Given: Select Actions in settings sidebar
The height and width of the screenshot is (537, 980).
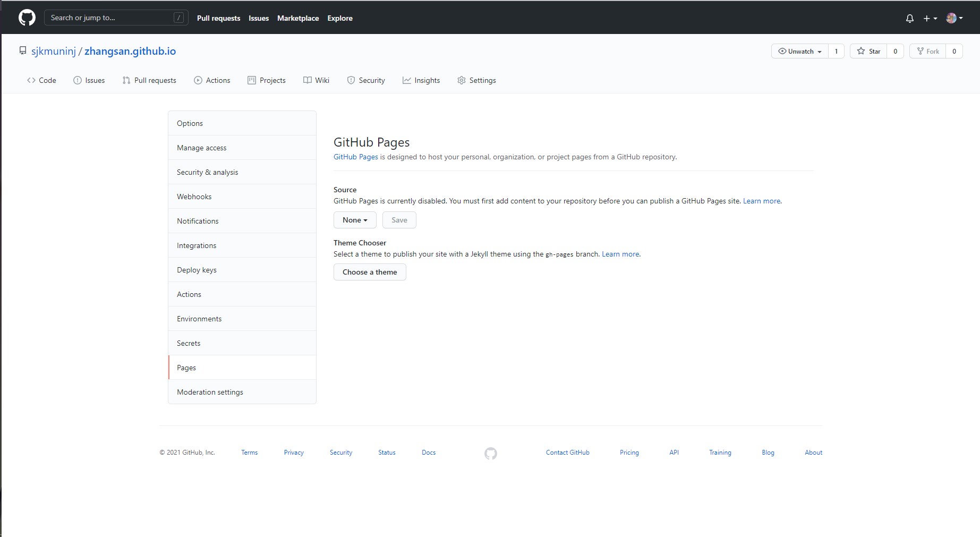Looking at the screenshot, I should (242, 294).
